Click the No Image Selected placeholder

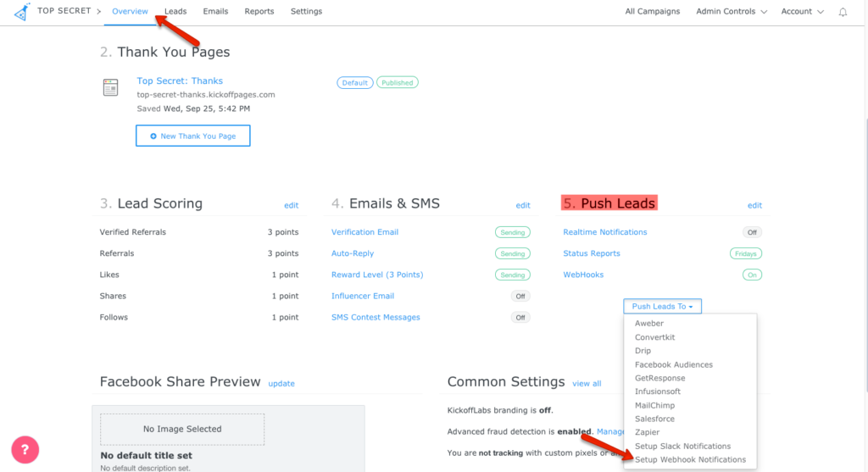point(182,429)
